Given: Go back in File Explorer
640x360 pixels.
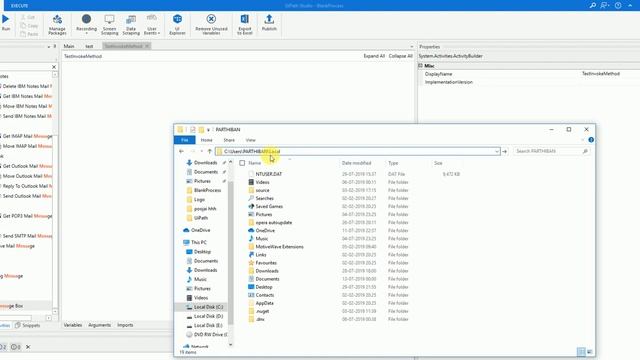Looking at the screenshot, I should point(182,151).
